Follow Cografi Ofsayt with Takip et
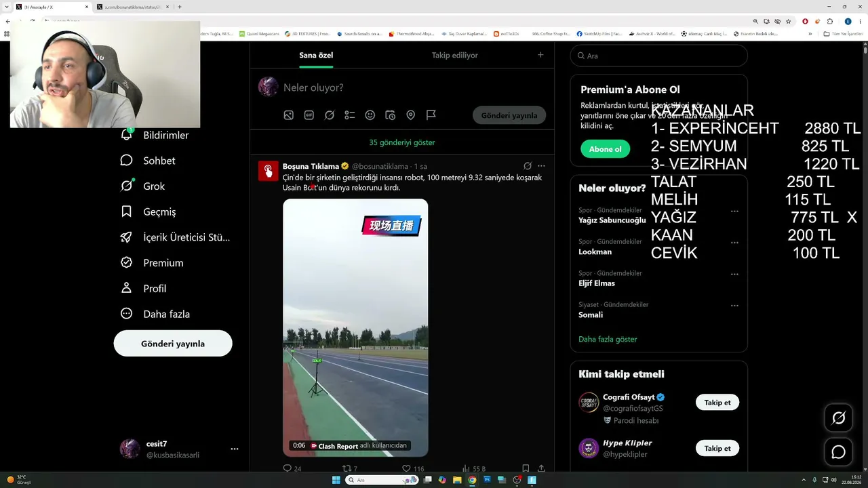The width and height of the screenshot is (868, 488). (717, 402)
